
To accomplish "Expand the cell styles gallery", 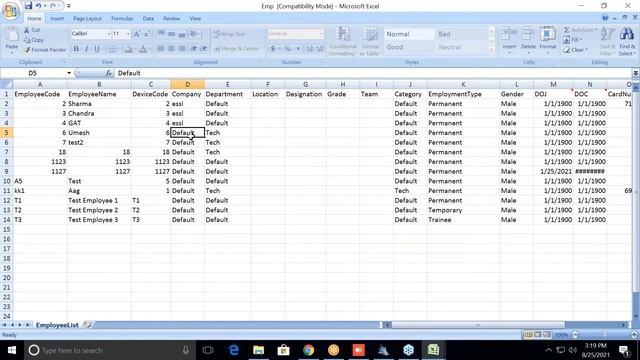I will coord(491,50).
